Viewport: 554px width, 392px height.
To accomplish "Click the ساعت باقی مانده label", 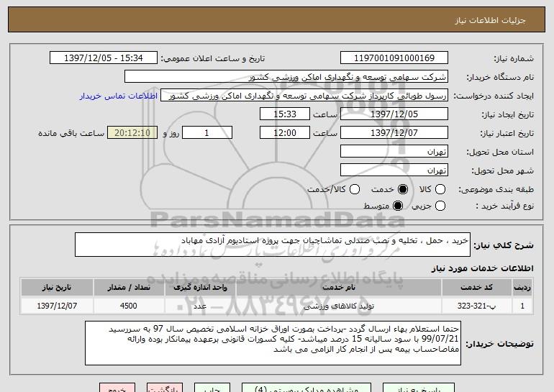I will (71, 134).
